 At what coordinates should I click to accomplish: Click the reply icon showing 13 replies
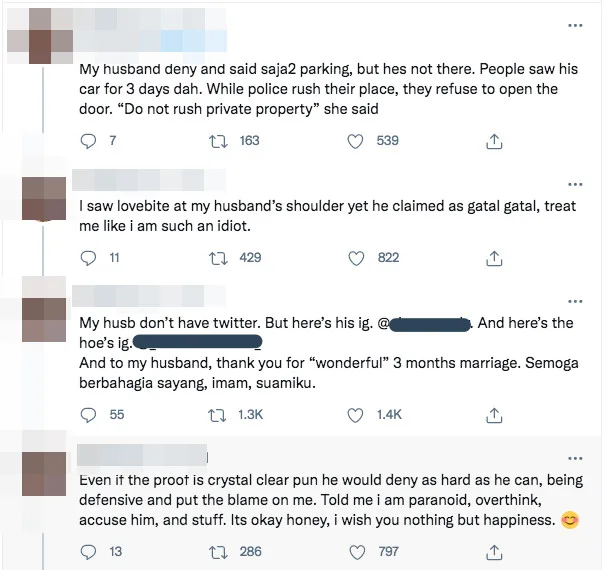pos(87,551)
